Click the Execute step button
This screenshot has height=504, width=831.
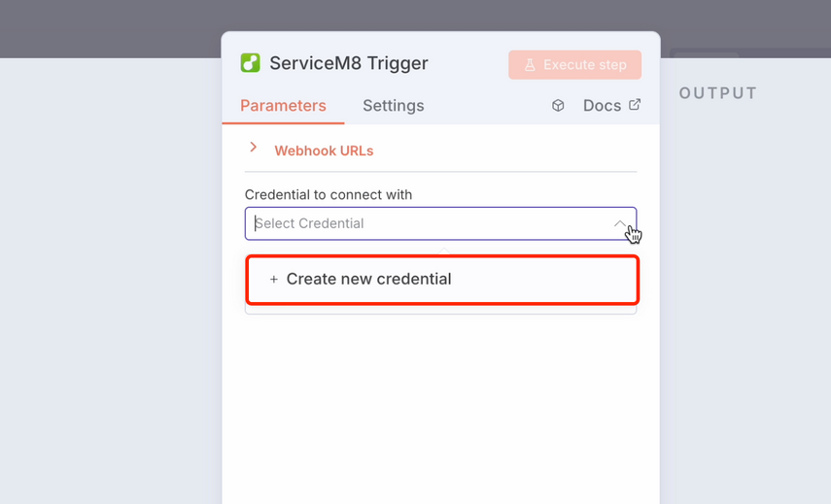click(575, 65)
